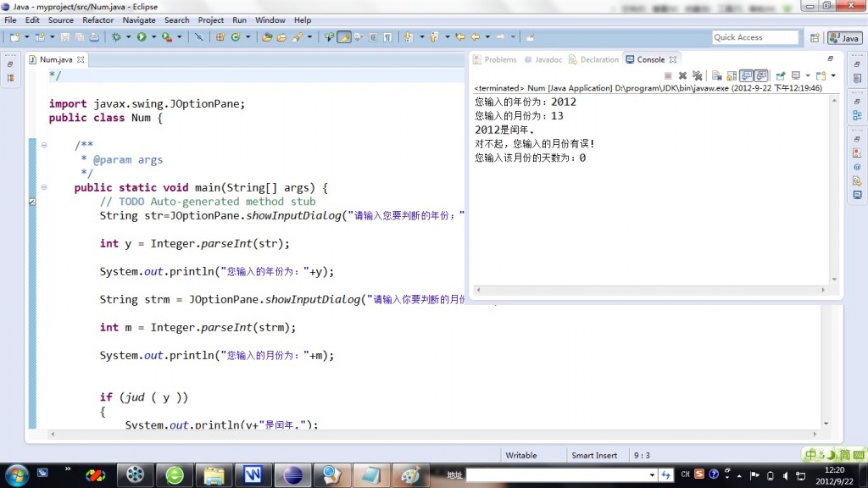Viewport: 868px width, 488px height.
Task: Click the Smart Insert status bar entry
Action: click(x=594, y=455)
